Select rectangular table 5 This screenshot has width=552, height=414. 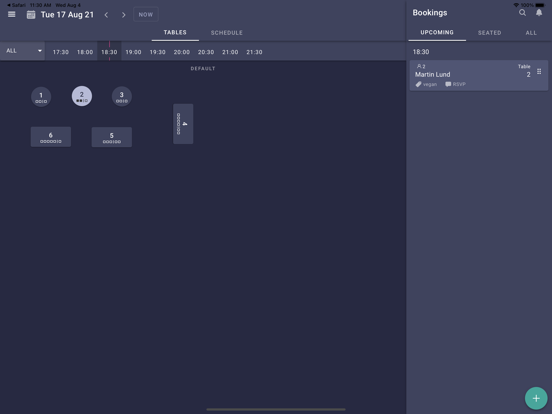coord(112,137)
